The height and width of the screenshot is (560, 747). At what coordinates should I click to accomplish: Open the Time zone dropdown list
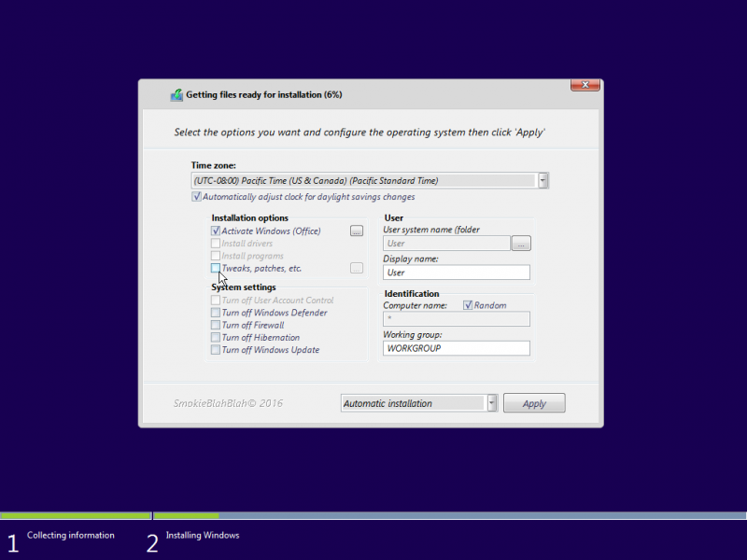pos(543,180)
